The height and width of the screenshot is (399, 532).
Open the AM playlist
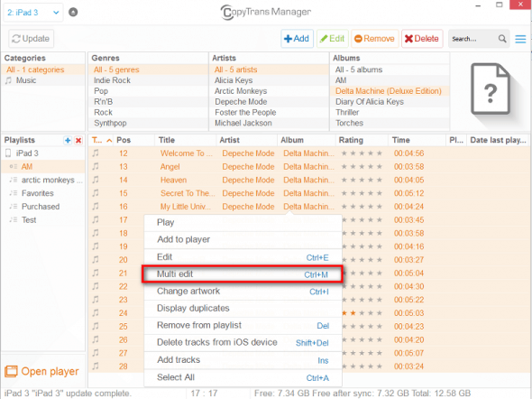(42, 167)
